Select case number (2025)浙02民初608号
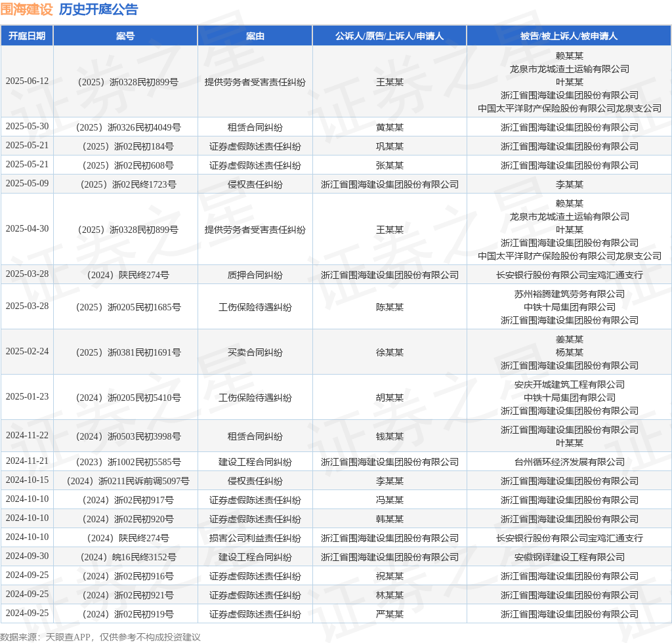Viewport: 672px width, 643px height. [128, 165]
